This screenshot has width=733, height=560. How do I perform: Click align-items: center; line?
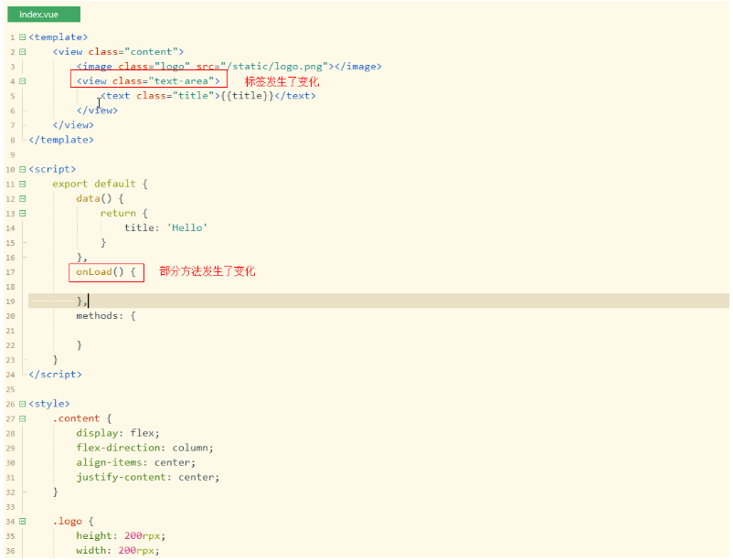136,462
